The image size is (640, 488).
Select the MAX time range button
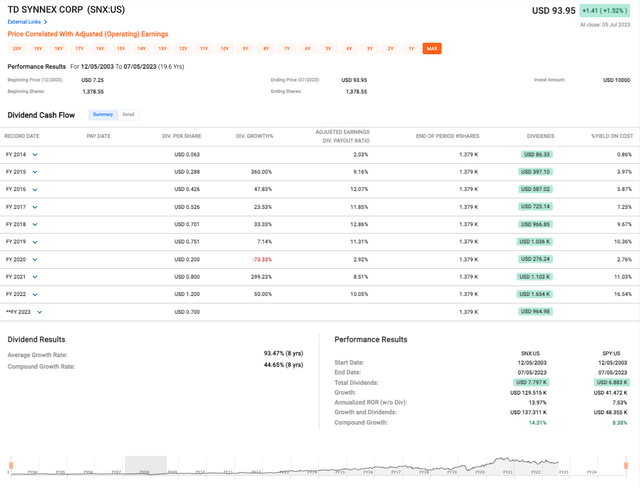(432, 49)
